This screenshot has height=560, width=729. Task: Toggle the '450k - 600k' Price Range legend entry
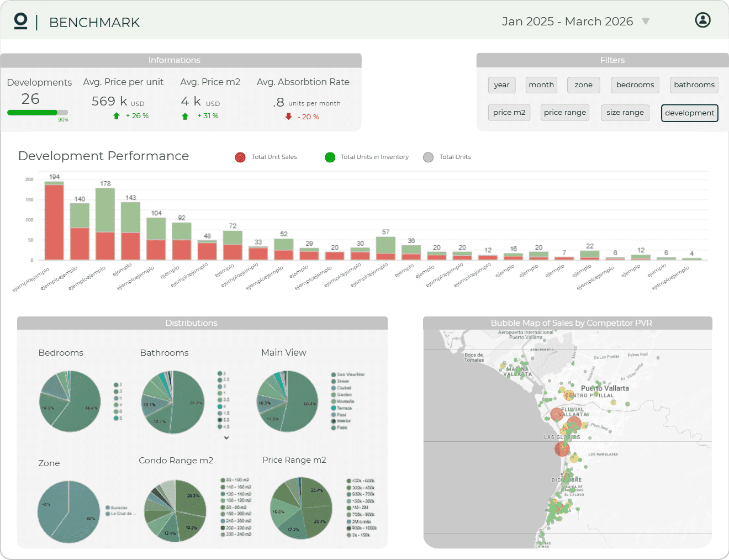(x=361, y=481)
